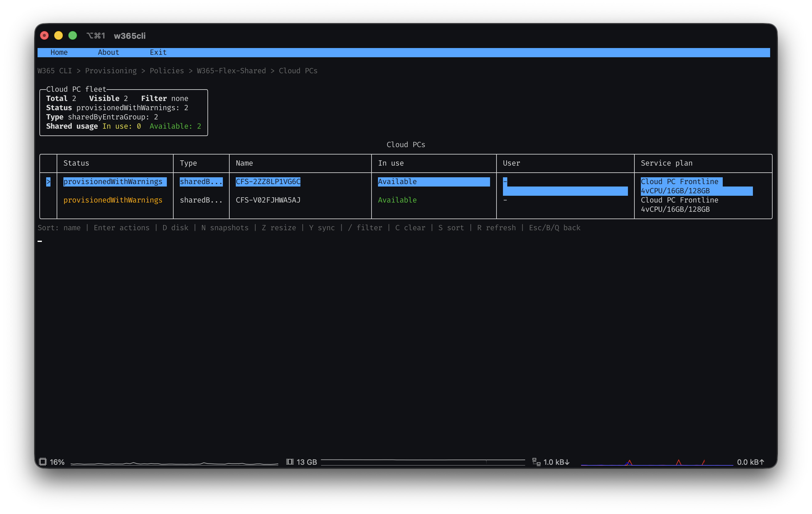Image resolution: width=812 pixels, height=514 pixels.
Task: Click the Sort: name indicator
Action: click(59, 228)
